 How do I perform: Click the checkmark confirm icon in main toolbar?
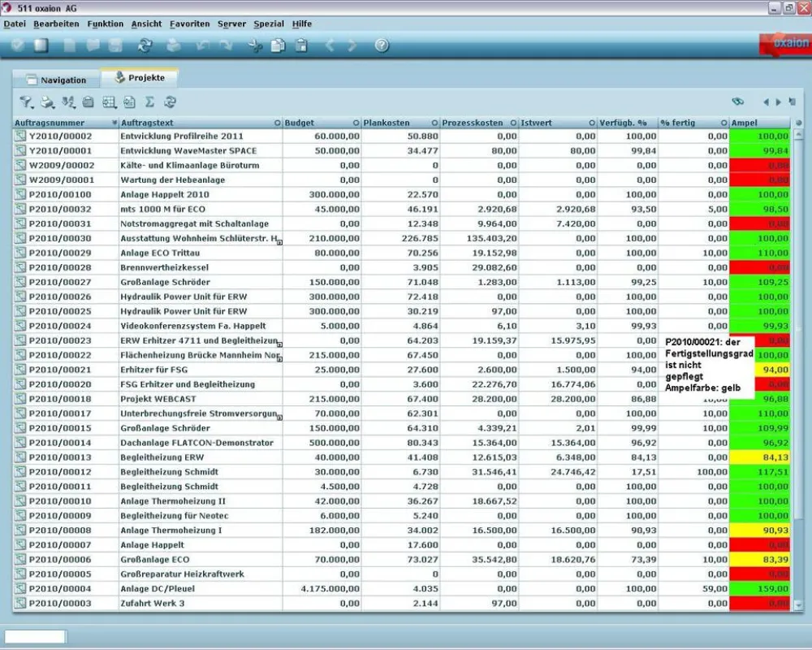pos(18,45)
